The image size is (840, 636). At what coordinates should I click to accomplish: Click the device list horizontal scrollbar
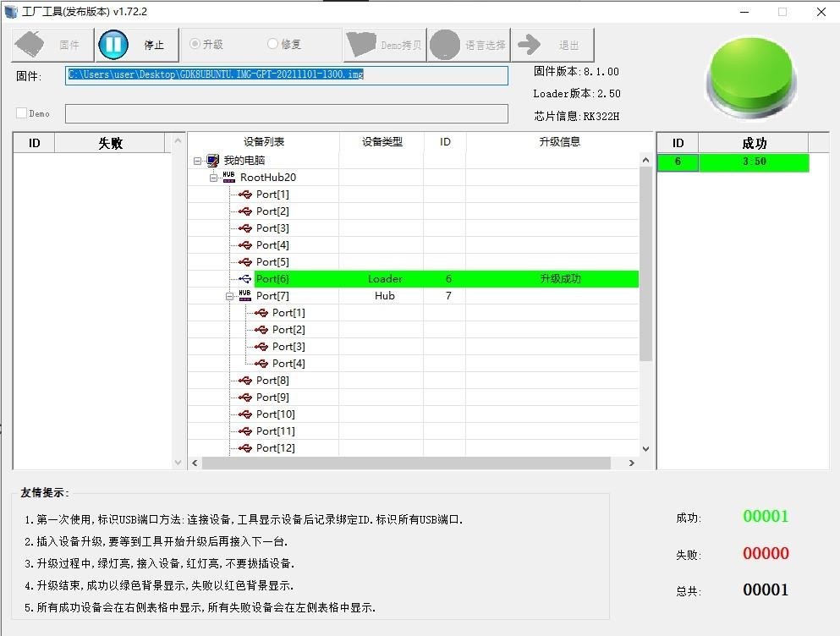point(406,463)
